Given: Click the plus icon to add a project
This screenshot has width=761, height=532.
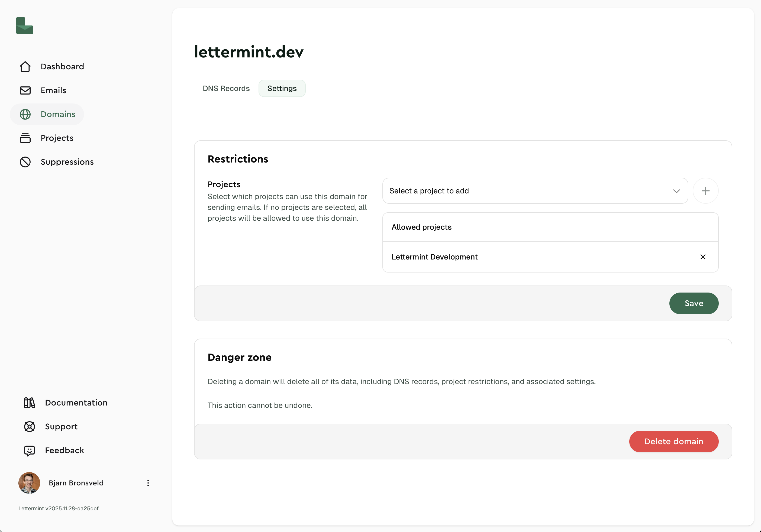Looking at the screenshot, I should point(706,190).
